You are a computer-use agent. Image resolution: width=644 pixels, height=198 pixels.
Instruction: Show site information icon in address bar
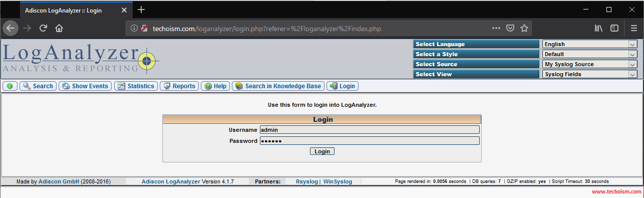pos(134,29)
